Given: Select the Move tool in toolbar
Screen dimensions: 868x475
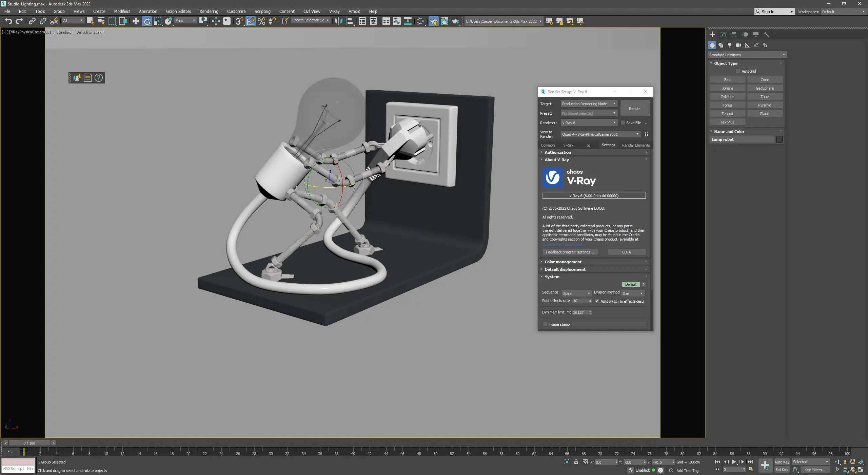Looking at the screenshot, I should click(x=136, y=21).
